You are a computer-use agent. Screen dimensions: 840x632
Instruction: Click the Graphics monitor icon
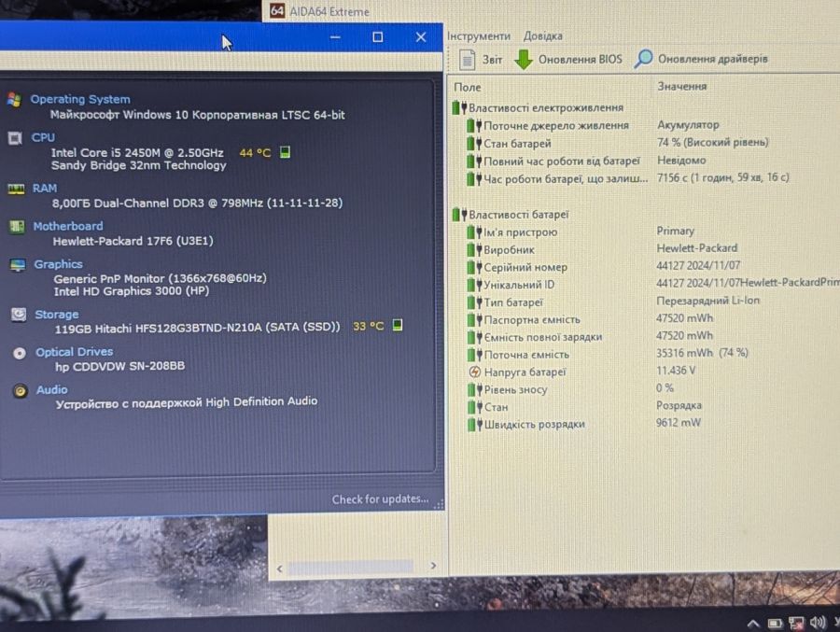(x=18, y=265)
